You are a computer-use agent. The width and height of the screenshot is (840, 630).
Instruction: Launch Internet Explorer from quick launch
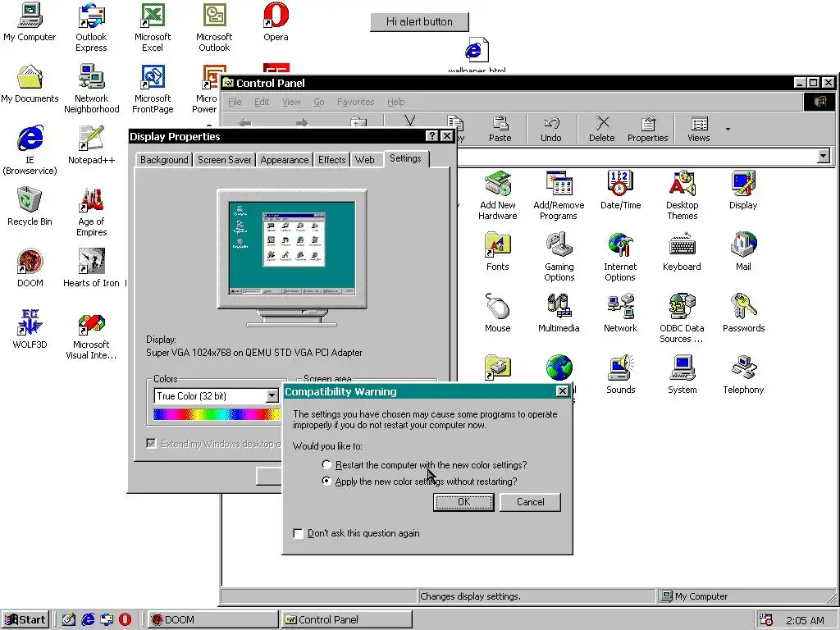(x=88, y=619)
